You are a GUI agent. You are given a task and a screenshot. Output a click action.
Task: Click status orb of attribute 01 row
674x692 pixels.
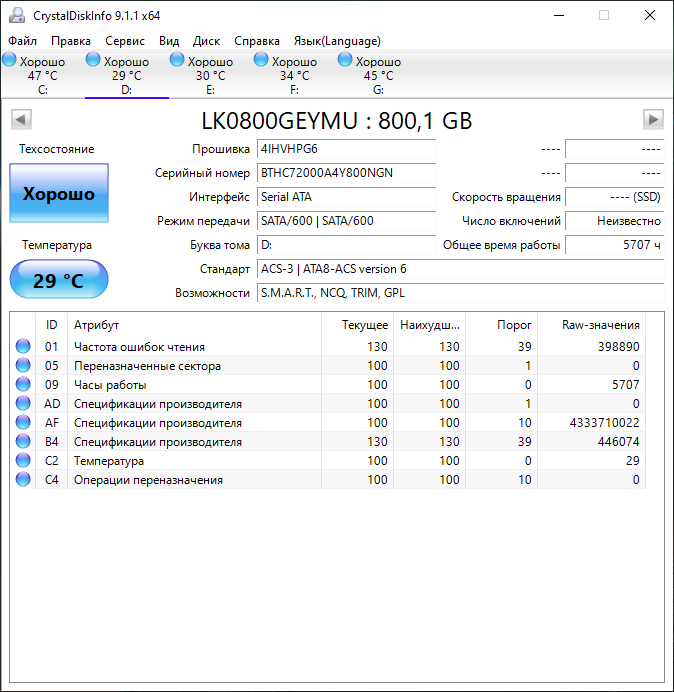(x=23, y=346)
